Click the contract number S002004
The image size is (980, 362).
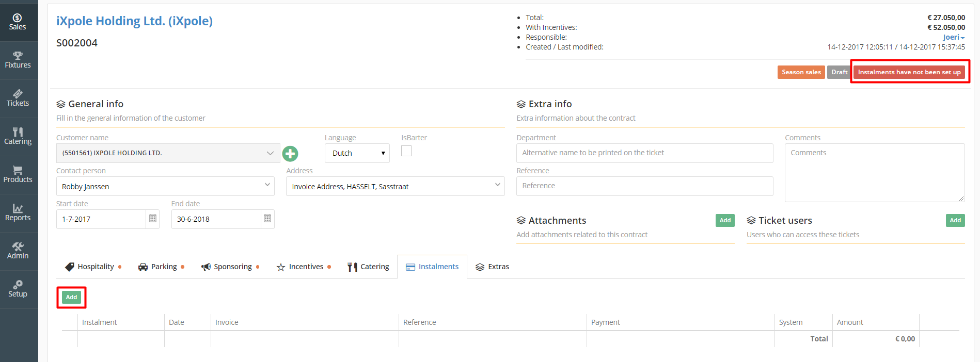[77, 43]
